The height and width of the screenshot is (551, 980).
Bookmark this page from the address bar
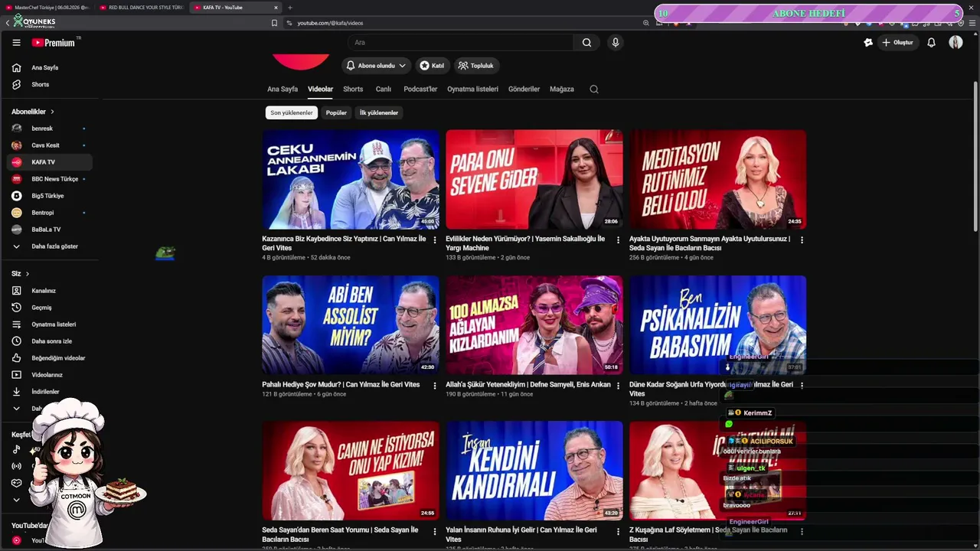[x=274, y=23]
